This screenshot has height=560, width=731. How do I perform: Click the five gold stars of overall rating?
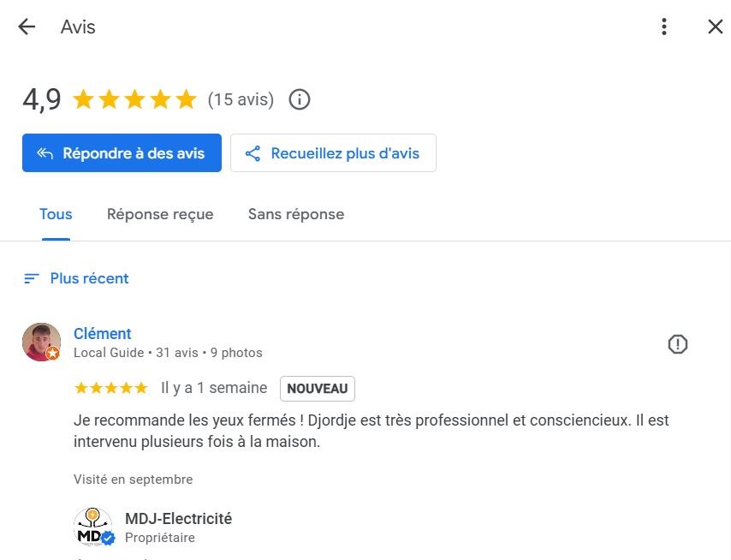[135, 100]
